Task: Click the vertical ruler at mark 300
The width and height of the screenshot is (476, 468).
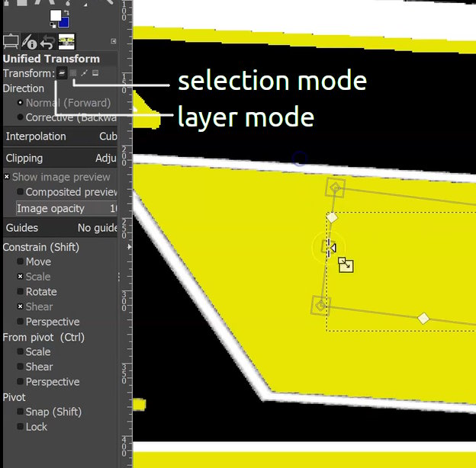Action: tap(124, 300)
